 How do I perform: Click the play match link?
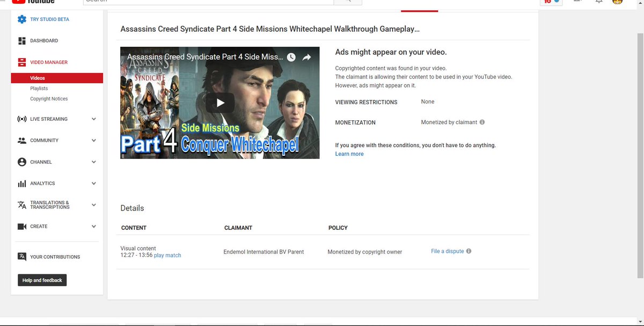[167, 256]
